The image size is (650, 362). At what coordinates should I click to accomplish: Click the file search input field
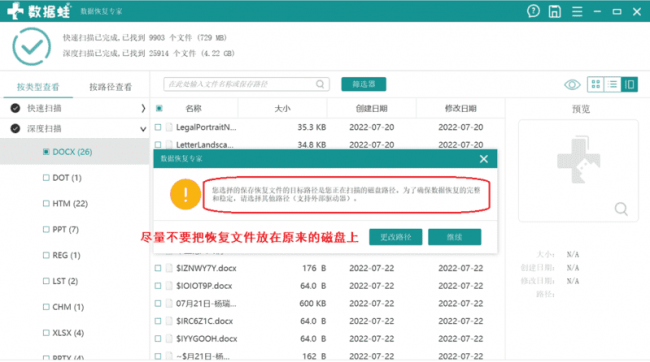[246, 84]
